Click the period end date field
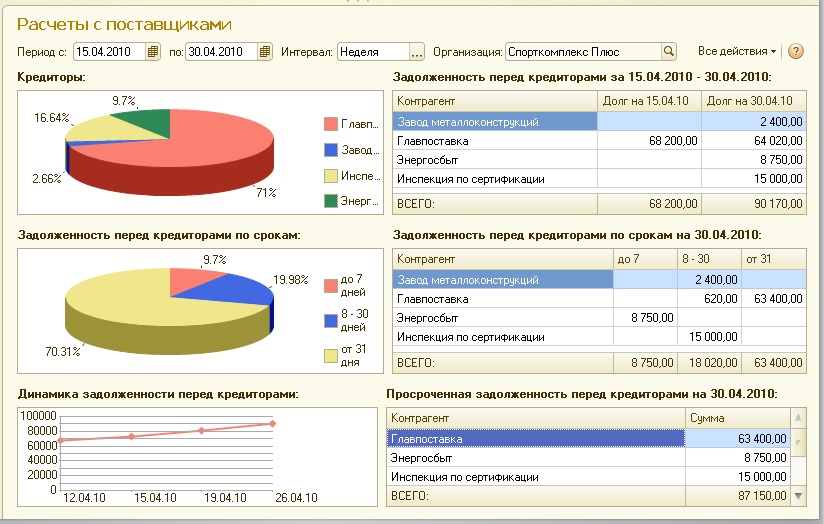Viewport: 824px width, 524px height. tap(222, 52)
